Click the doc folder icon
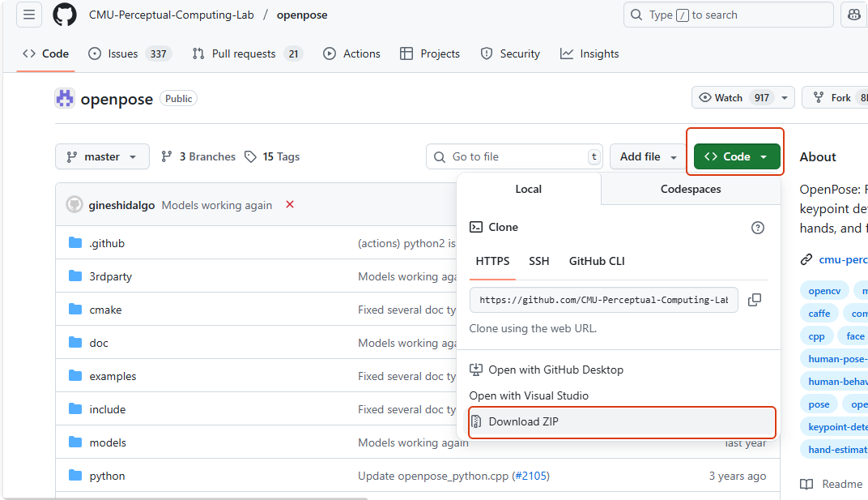Viewport: 868px width, 500px height. (x=75, y=343)
